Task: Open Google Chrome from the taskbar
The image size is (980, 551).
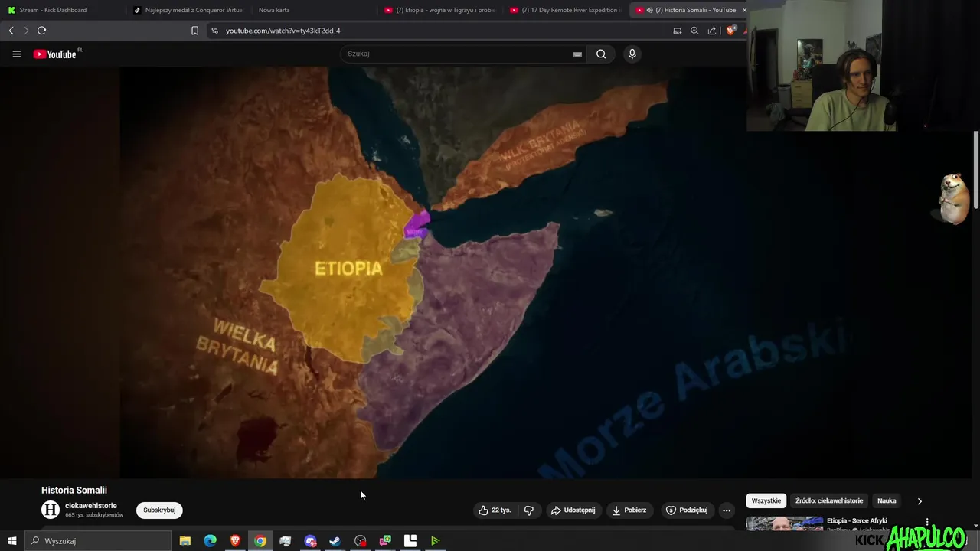Action: [260, 541]
